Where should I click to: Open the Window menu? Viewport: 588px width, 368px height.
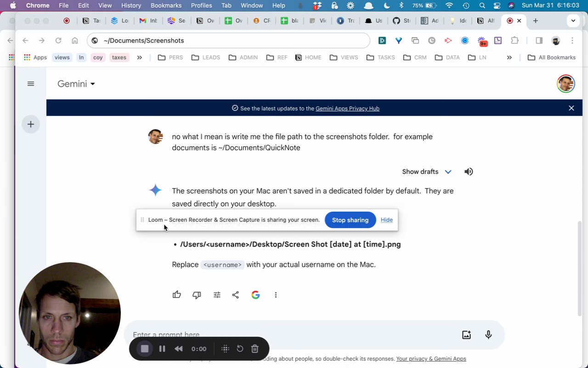tap(252, 6)
